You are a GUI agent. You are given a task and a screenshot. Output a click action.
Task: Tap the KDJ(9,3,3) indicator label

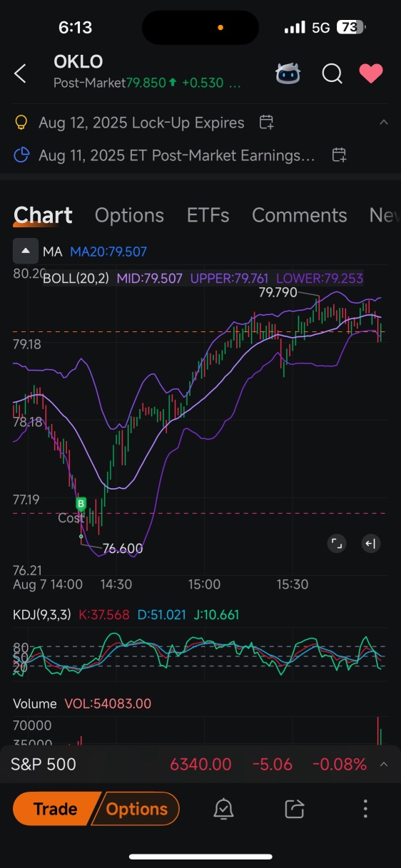pos(42,615)
